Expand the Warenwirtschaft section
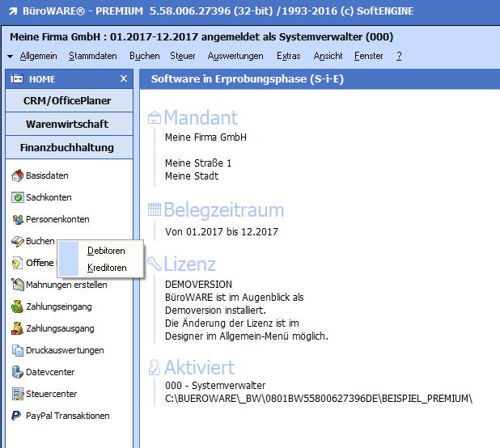The height and width of the screenshot is (448, 500). (x=70, y=124)
